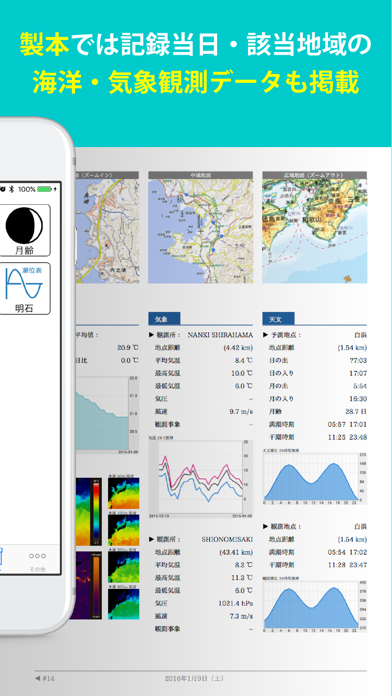Tap the Bluetooth icon in phone status bar
Viewport: 392px width, 696px height.
tap(12, 189)
